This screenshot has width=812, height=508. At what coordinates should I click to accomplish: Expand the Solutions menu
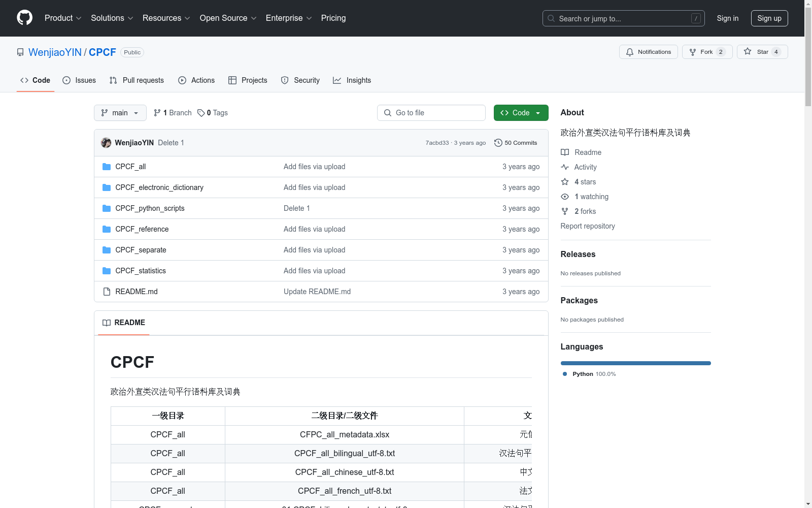click(112, 18)
